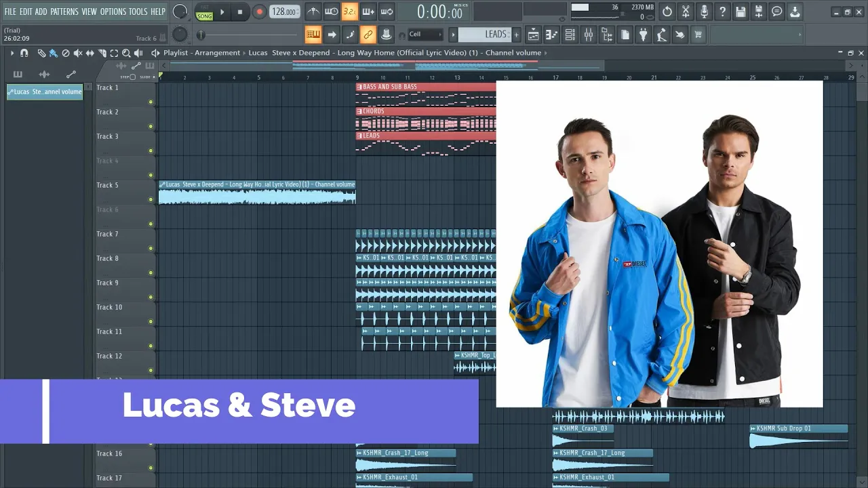Open the LEADS pattern selector dropdown
This screenshot has height=488, width=868.
pos(485,35)
